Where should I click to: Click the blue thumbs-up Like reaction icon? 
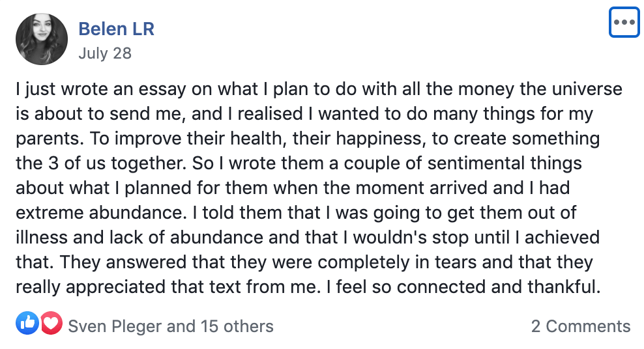tap(27, 323)
